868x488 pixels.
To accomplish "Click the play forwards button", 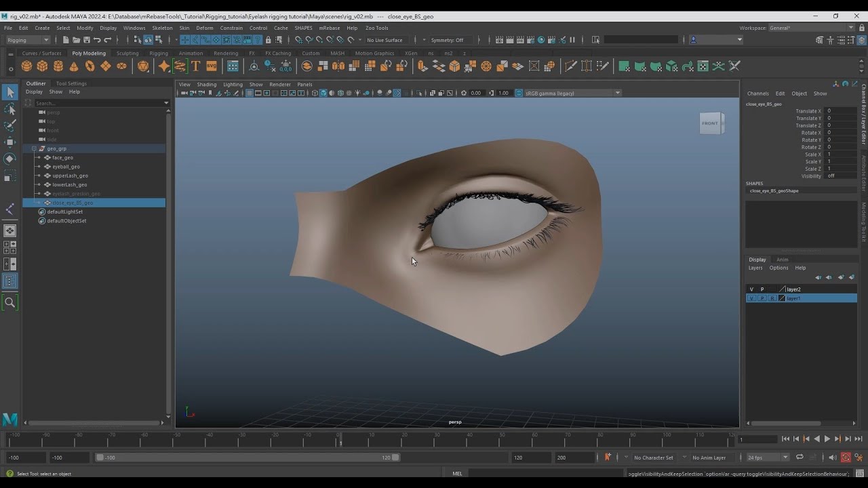I will 827,439.
